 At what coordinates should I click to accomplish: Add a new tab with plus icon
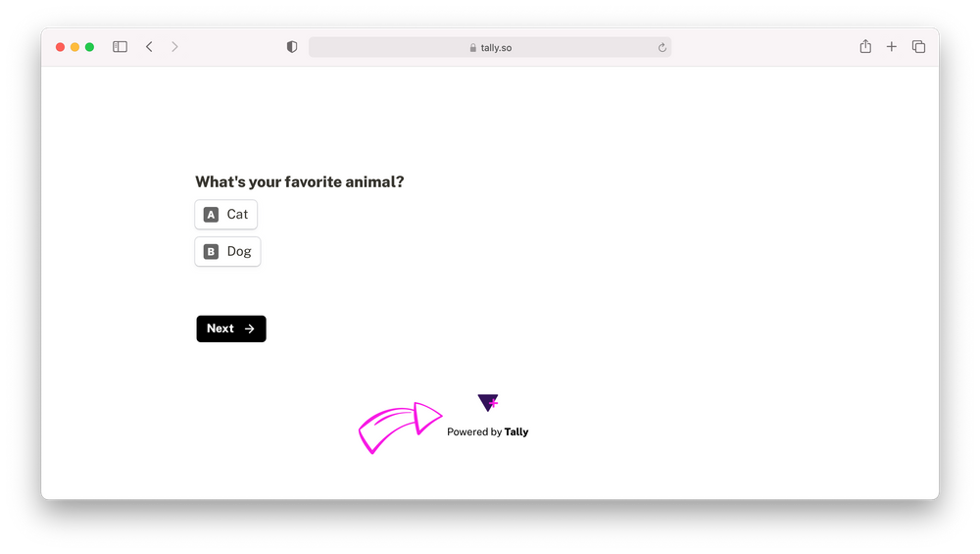[891, 47]
